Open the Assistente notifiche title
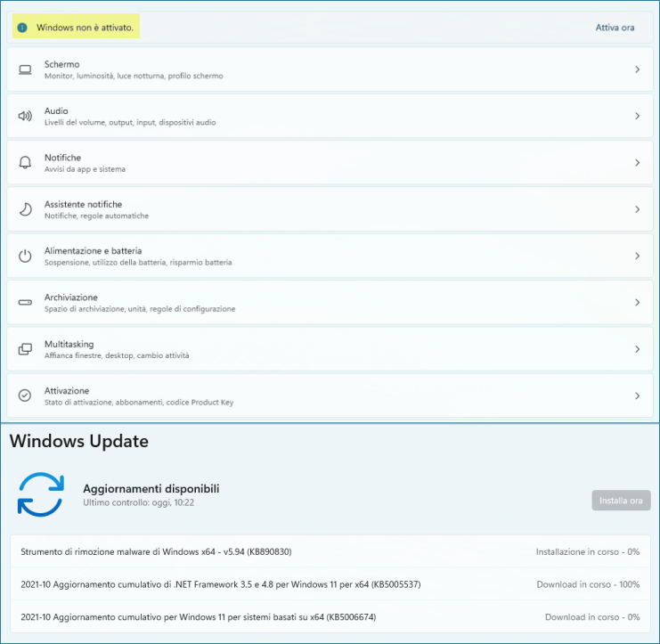The width and height of the screenshot is (660, 644). pyautogui.click(x=84, y=205)
